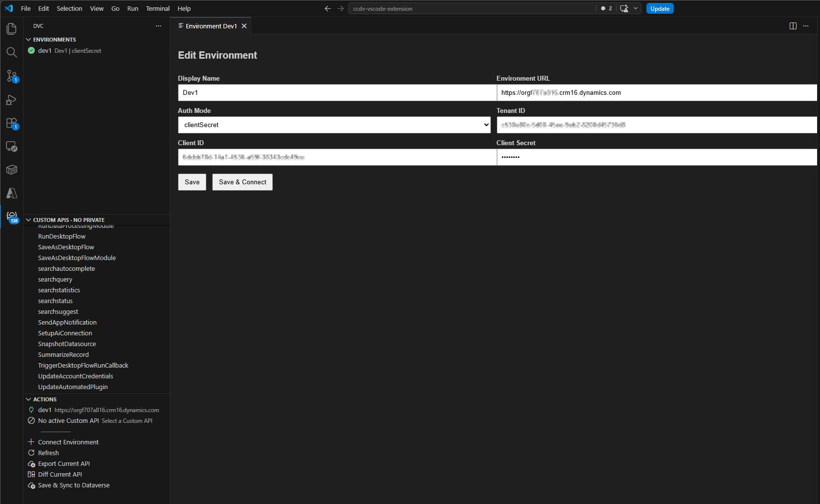The height and width of the screenshot is (504, 820).
Task: Click the Environment URL input field
Action: (657, 92)
